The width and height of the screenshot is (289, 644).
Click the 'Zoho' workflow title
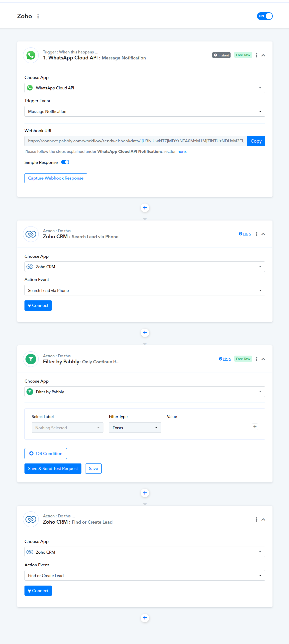tap(24, 16)
